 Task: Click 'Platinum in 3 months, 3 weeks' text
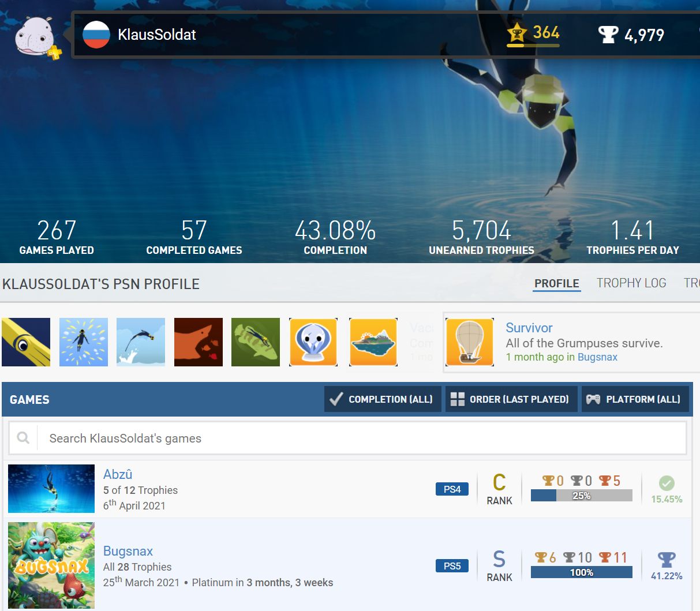[263, 583]
